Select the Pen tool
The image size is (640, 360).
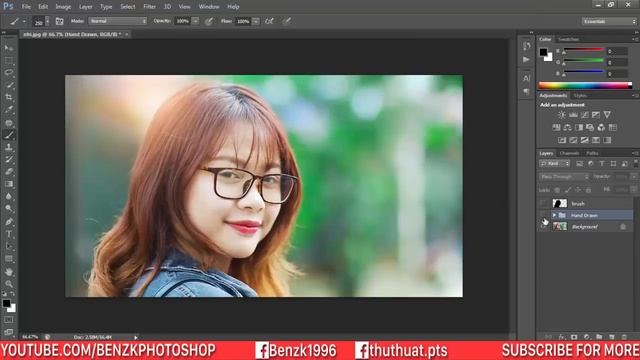[9, 222]
